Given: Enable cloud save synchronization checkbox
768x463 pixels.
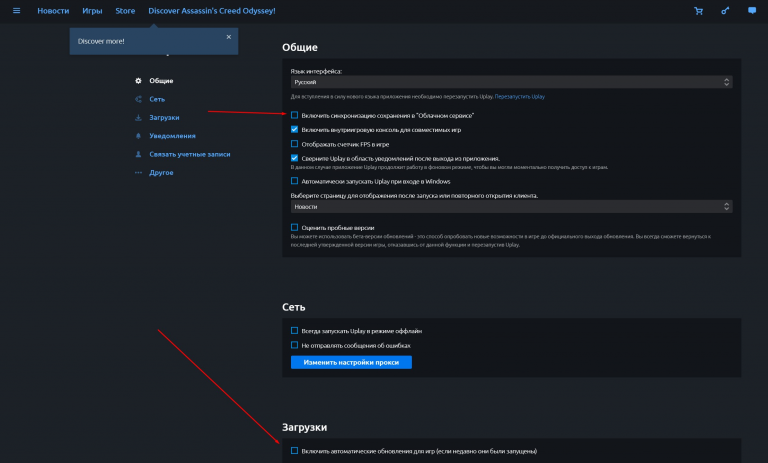Looking at the screenshot, I should (x=294, y=116).
